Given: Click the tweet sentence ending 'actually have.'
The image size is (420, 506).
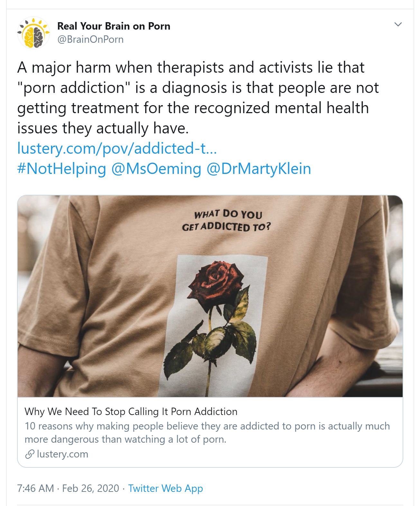Looking at the screenshot, I should click(x=103, y=128).
